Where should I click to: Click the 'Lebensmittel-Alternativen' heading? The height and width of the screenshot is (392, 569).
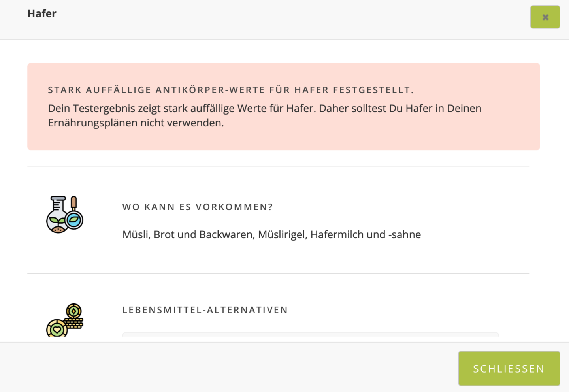205,310
